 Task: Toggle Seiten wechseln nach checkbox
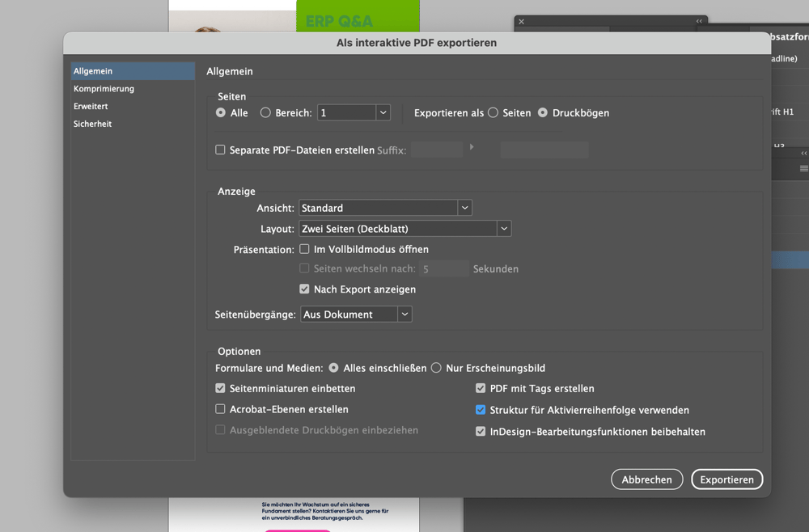304,268
